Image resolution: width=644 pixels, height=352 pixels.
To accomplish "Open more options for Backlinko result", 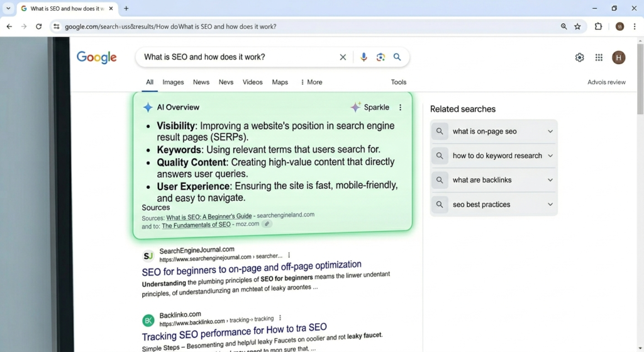I will [x=280, y=318].
